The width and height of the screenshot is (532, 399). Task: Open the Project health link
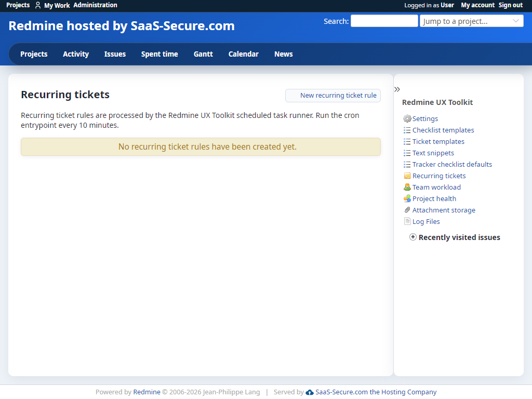coord(434,199)
